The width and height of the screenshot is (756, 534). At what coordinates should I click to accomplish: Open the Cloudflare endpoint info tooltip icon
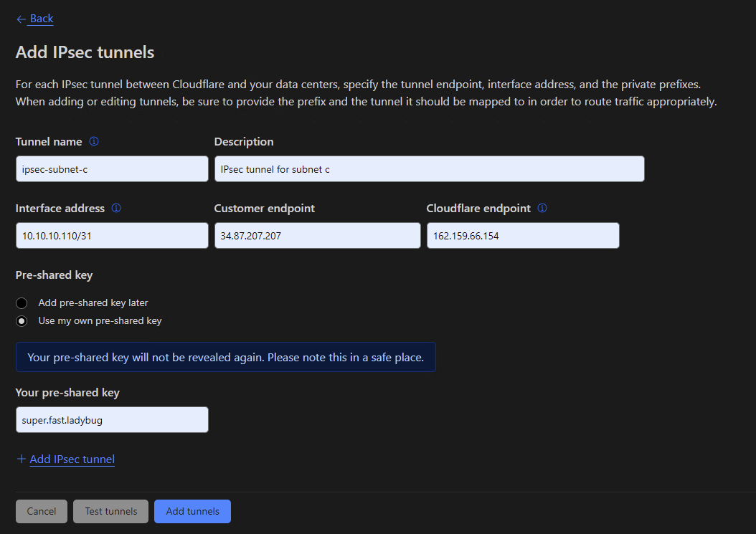point(542,209)
